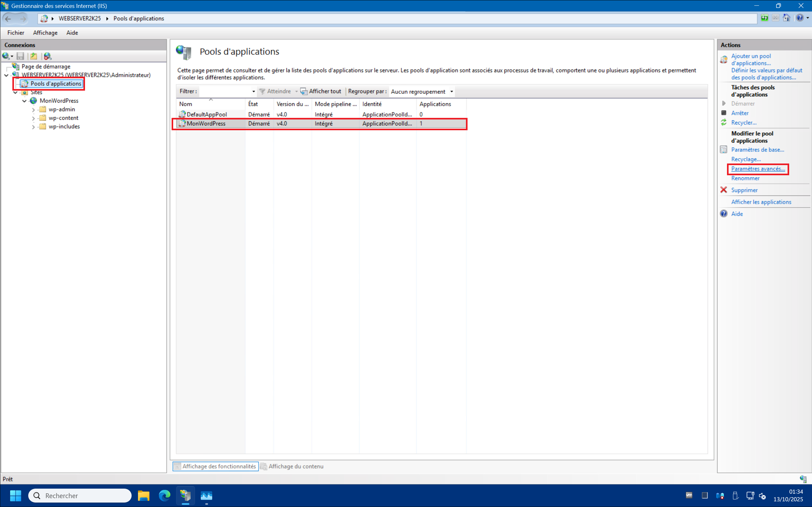Expand the wp-admin folder node
812x507 pixels.
(33, 110)
